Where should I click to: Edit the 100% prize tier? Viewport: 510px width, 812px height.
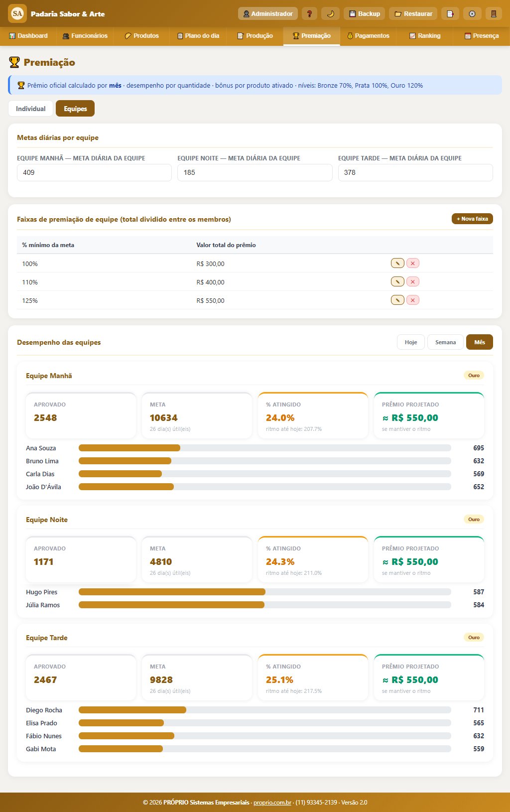tap(397, 263)
